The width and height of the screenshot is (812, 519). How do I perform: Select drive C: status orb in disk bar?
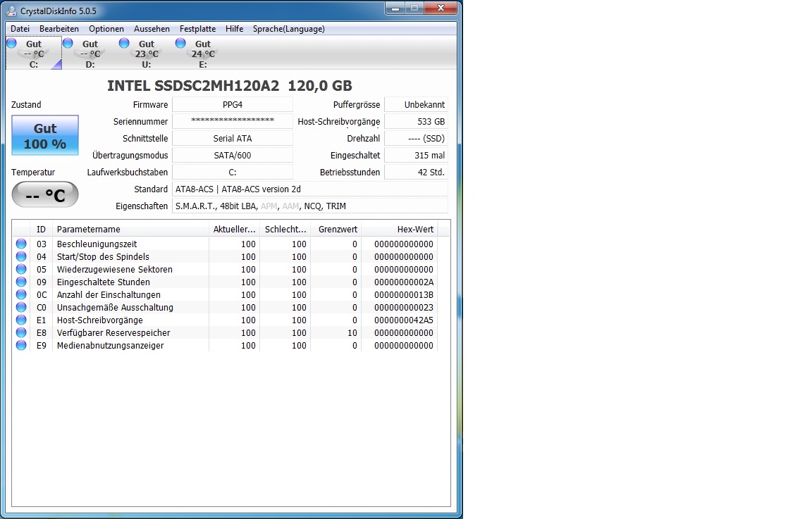pos(11,43)
